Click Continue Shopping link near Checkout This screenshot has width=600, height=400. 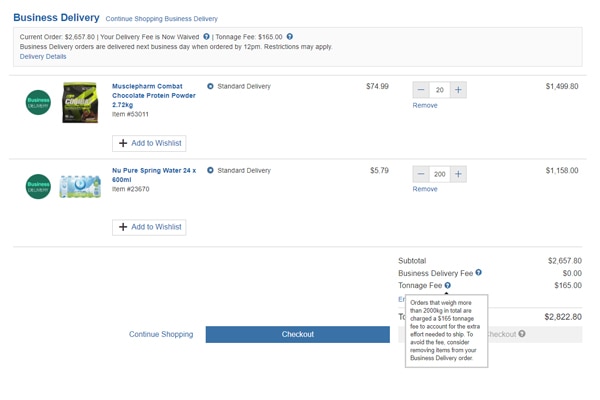(161, 334)
